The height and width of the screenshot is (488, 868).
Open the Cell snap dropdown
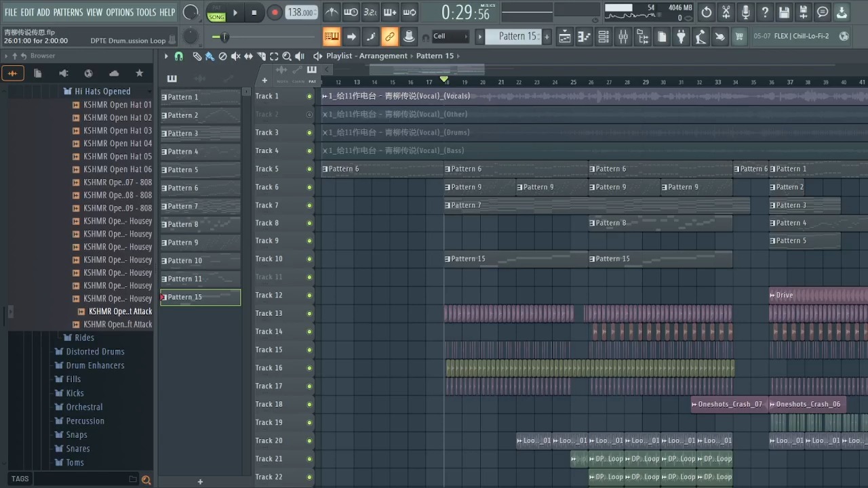[450, 37]
